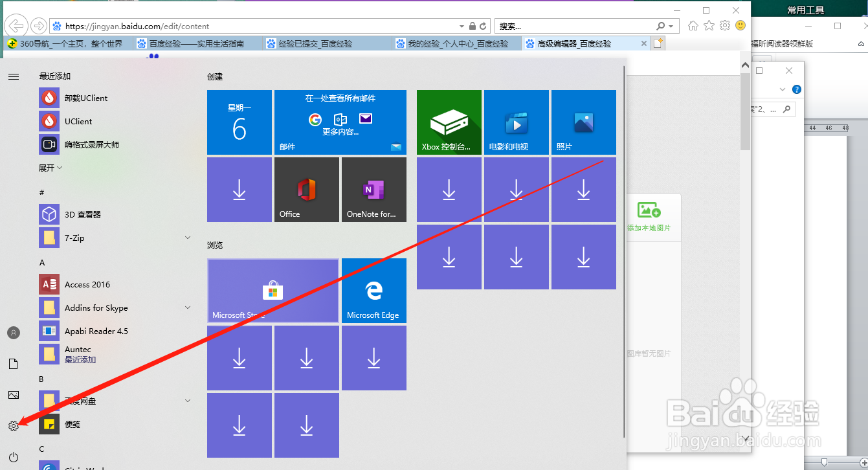The image size is (868, 470).
Task: Click the page scroll-up arrow in IE
Action: (x=746, y=65)
